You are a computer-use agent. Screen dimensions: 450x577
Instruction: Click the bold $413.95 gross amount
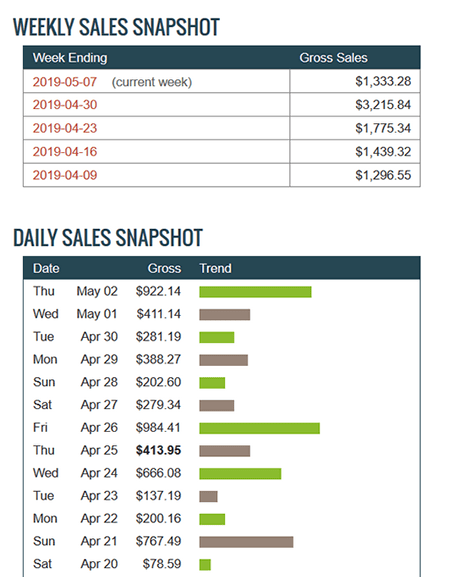[x=158, y=450]
